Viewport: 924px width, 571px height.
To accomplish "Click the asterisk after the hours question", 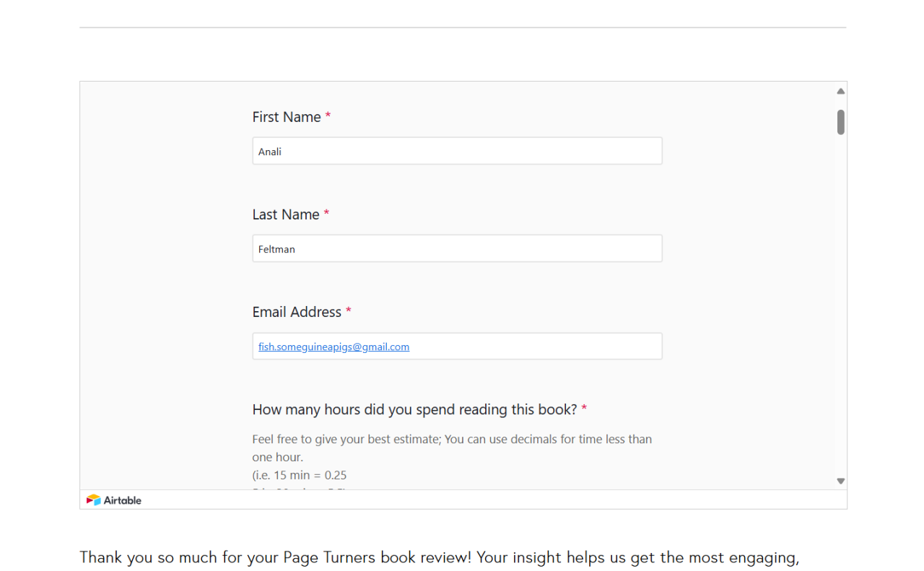I will (584, 409).
